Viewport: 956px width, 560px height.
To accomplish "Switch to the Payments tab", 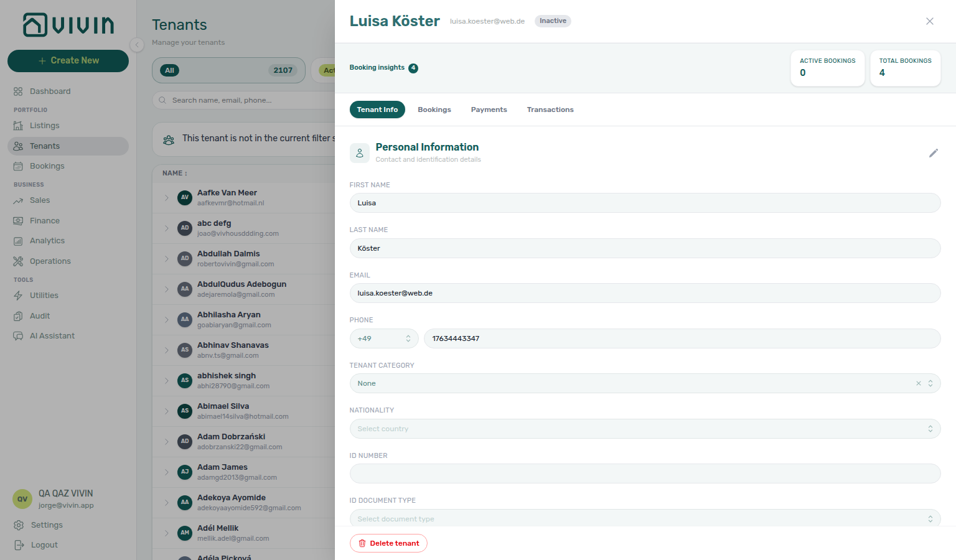I will [x=489, y=110].
